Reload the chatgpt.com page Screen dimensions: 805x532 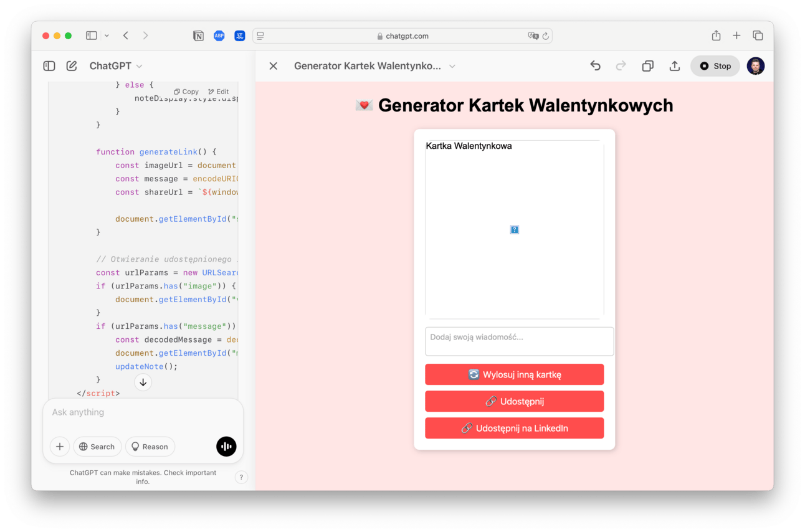(x=546, y=36)
